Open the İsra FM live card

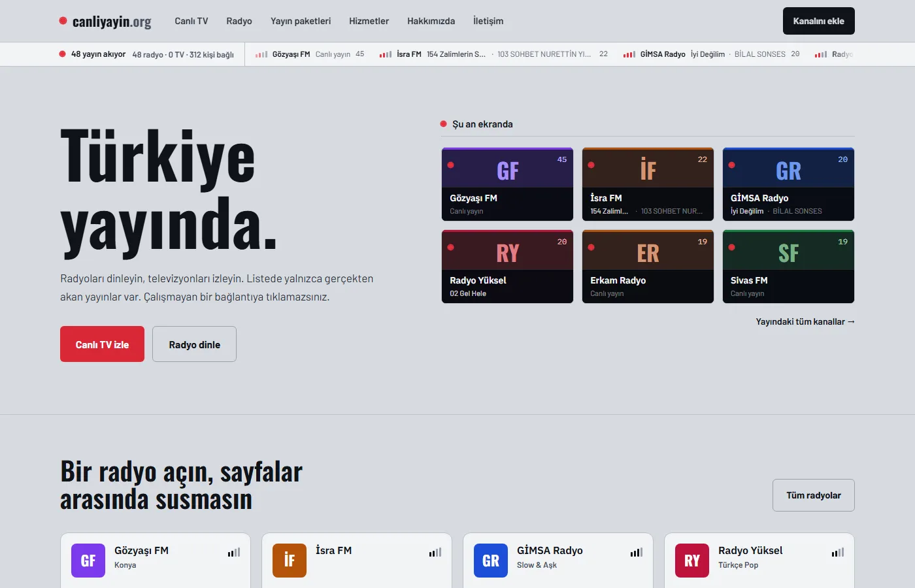pos(648,184)
